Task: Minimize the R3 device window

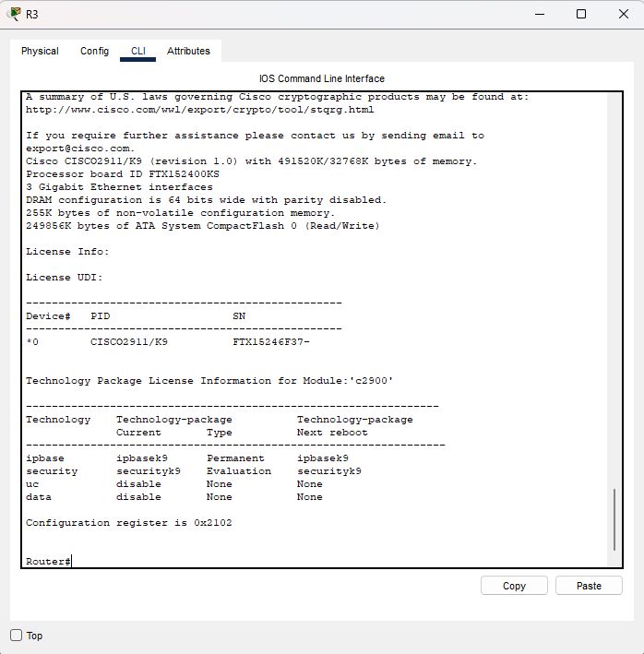Action: click(x=539, y=14)
